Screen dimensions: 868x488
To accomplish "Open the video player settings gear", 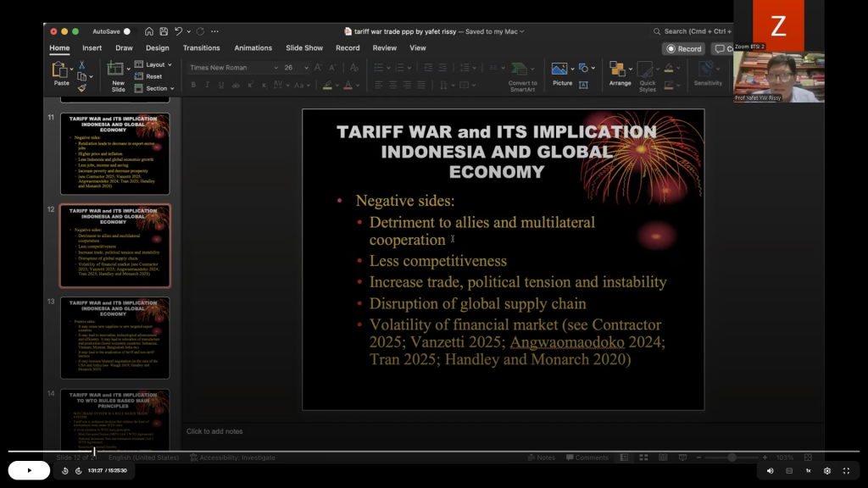I will coord(826,470).
